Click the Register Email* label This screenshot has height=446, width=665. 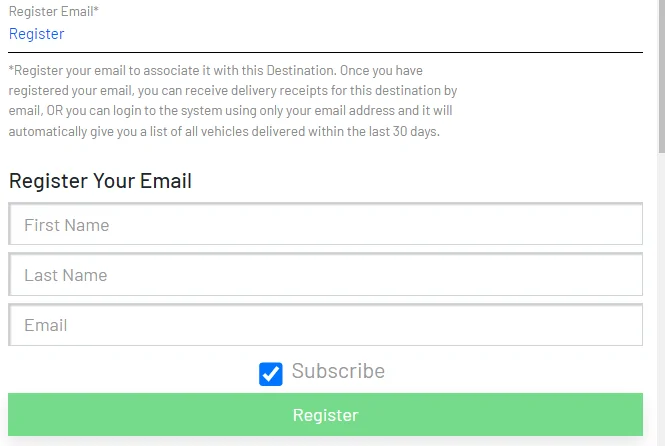pos(53,11)
